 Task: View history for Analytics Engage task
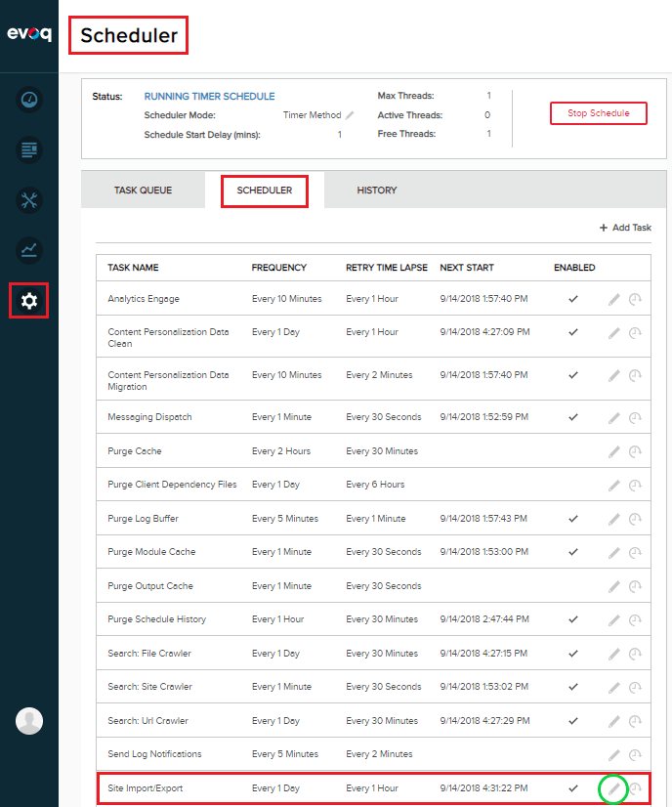[x=635, y=299]
